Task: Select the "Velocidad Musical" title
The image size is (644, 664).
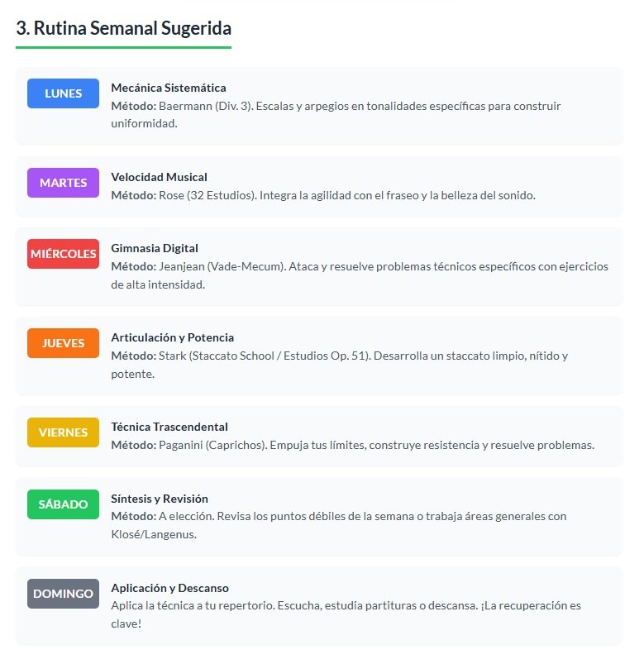Action: [159, 177]
